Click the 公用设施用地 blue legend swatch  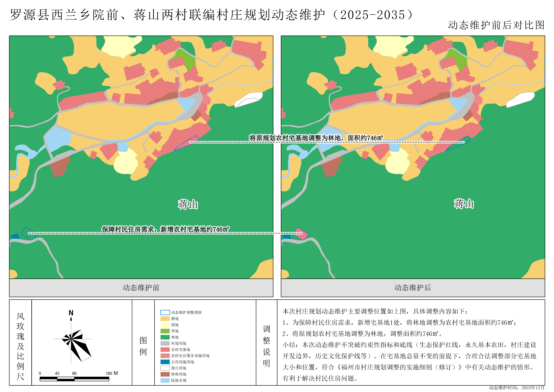(x=165, y=362)
